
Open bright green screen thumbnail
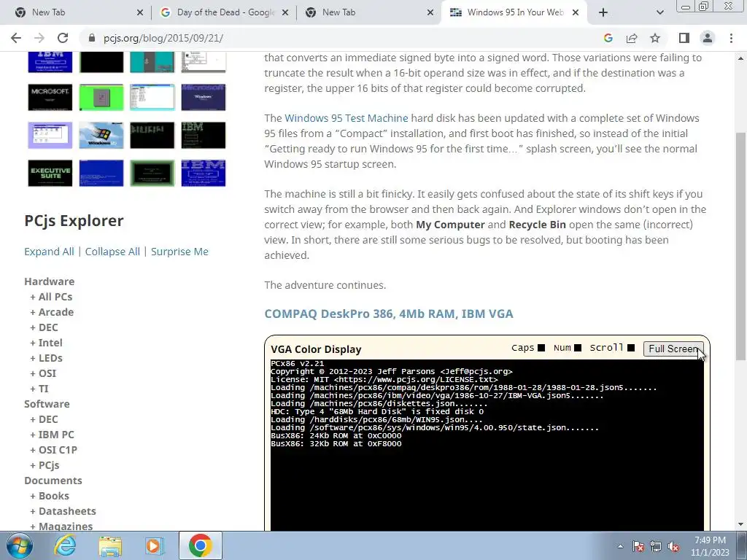(x=101, y=97)
